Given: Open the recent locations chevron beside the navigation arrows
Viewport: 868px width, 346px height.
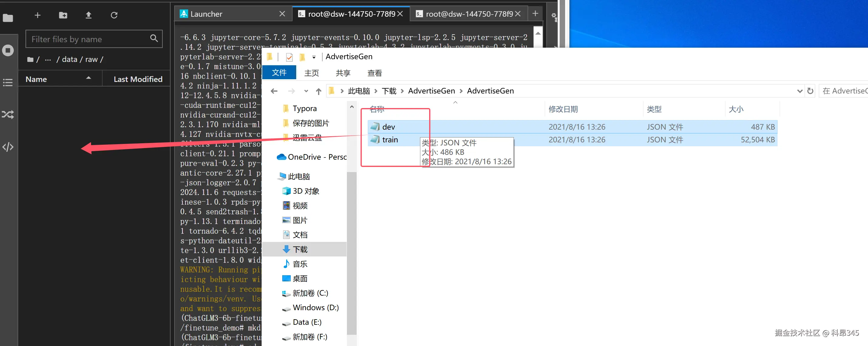Looking at the screenshot, I should (306, 91).
